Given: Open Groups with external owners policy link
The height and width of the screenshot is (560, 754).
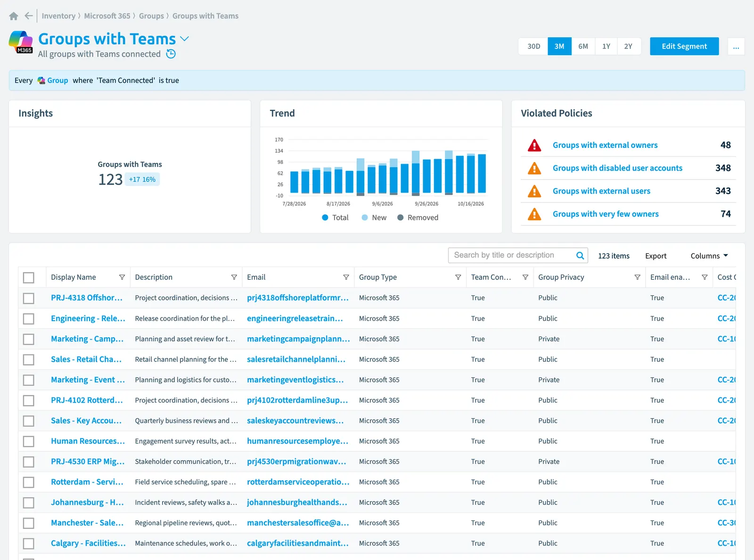Looking at the screenshot, I should (x=605, y=145).
